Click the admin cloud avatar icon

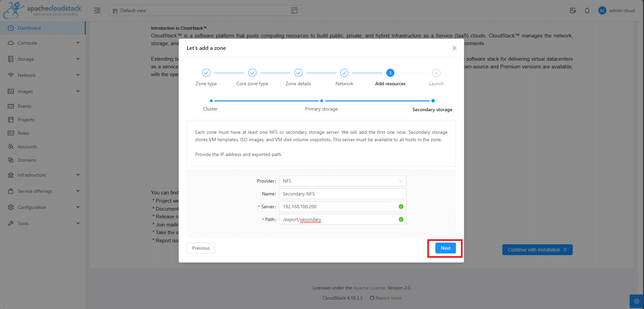[602, 10]
